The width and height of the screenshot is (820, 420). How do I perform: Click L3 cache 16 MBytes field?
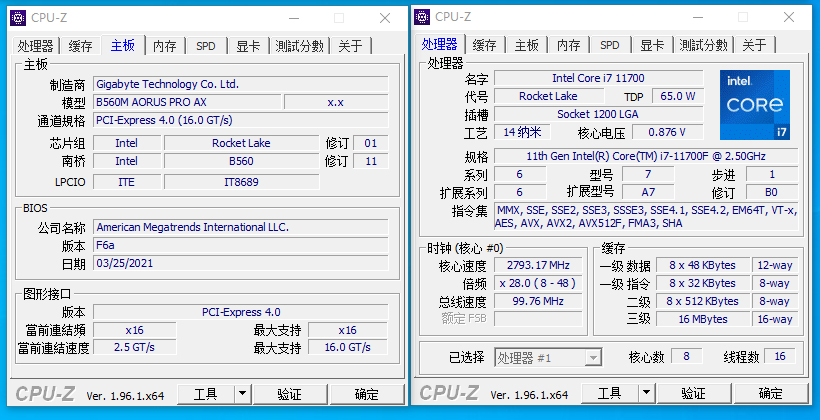[x=702, y=319]
